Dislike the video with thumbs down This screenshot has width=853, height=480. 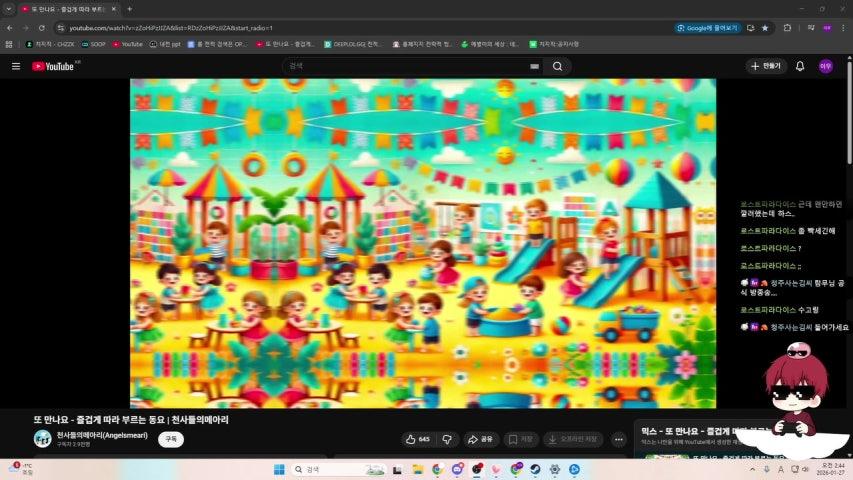tap(447, 439)
